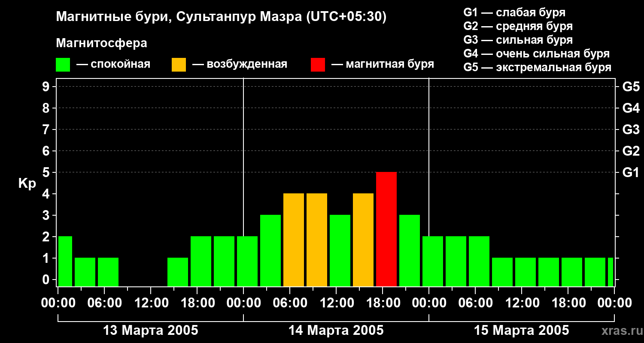644x343 pixels.
Task: Click the green «спокойная» legend swatch
Action: (63, 65)
